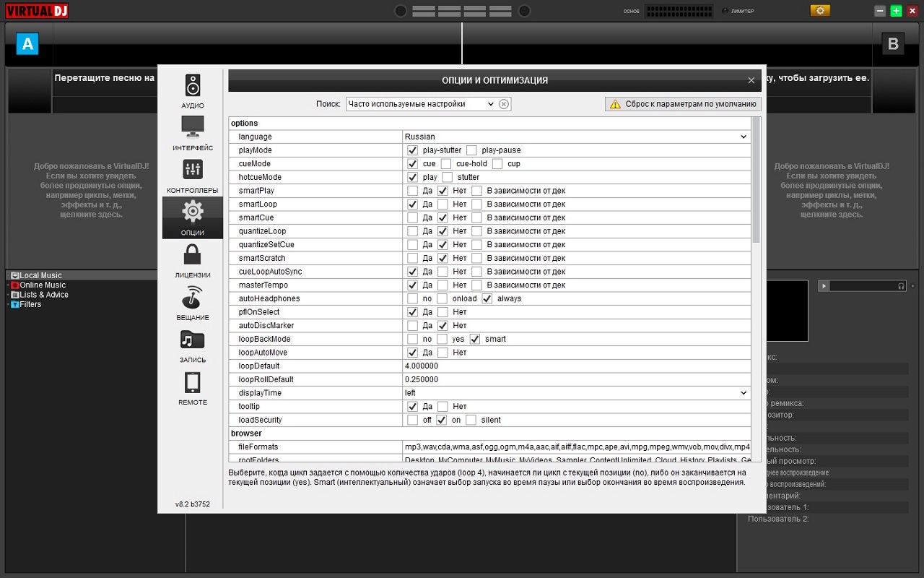Close the options dialog
The image size is (924, 578).
click(x=751, y=80)
